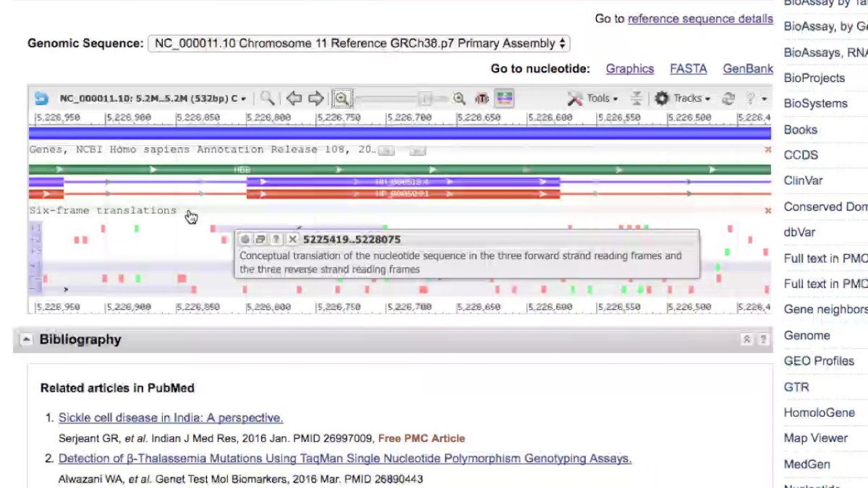Close the Genes track with red X
This screenshot has height=488, width=868.
(768, 150)
